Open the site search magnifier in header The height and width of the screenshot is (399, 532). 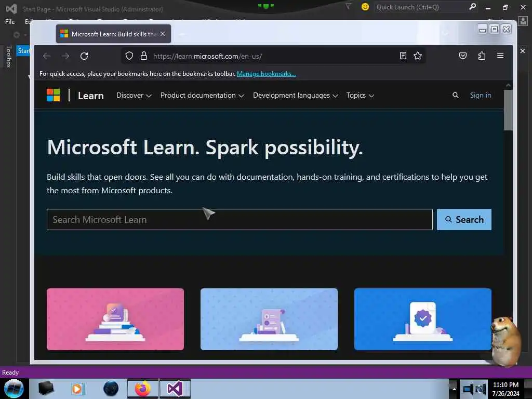click(x=455, y=96)
